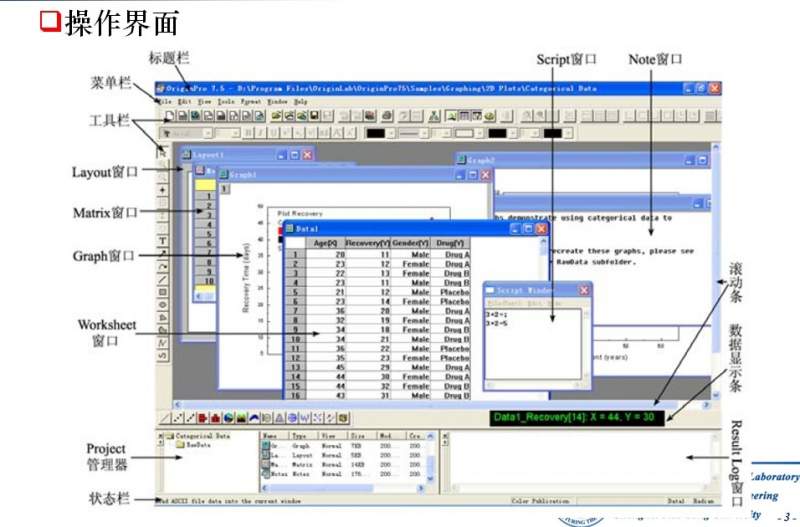This screenshot has height=527, width=800.
Task: Click the Type column header in project list
Action: (305, 436)
